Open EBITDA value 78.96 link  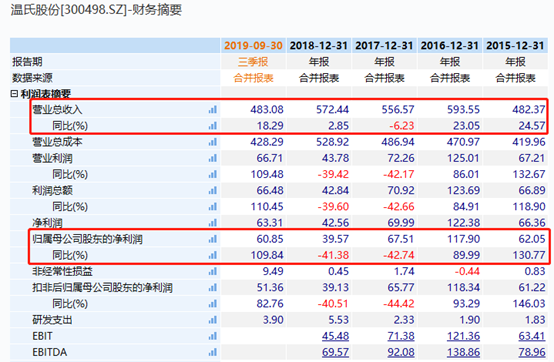(x=532, y=352)
